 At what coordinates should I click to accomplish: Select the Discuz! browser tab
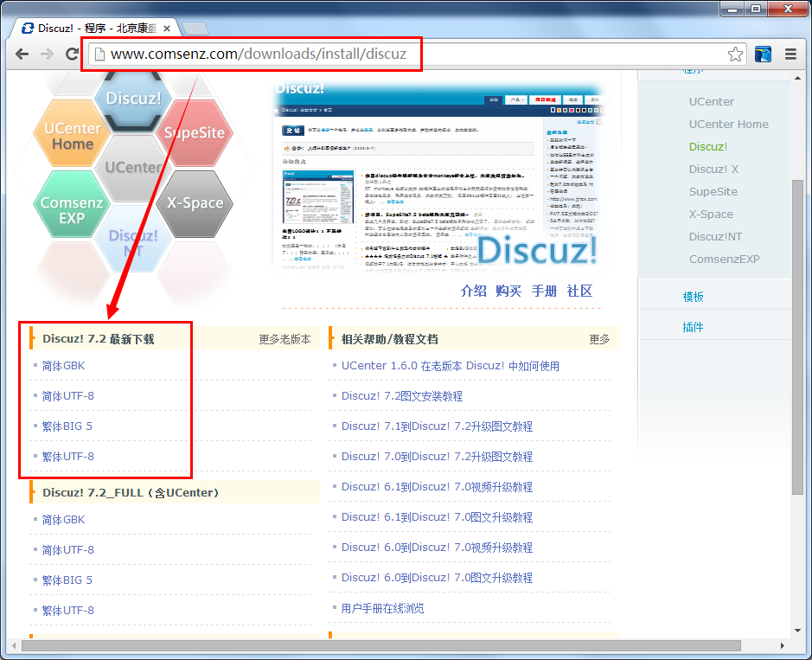coord(95,28)
